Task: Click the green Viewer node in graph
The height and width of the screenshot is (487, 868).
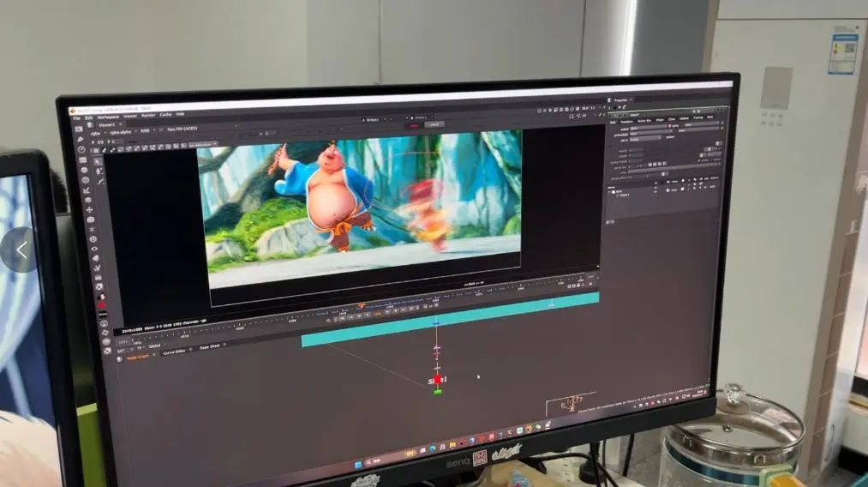Action: [437, 392]
